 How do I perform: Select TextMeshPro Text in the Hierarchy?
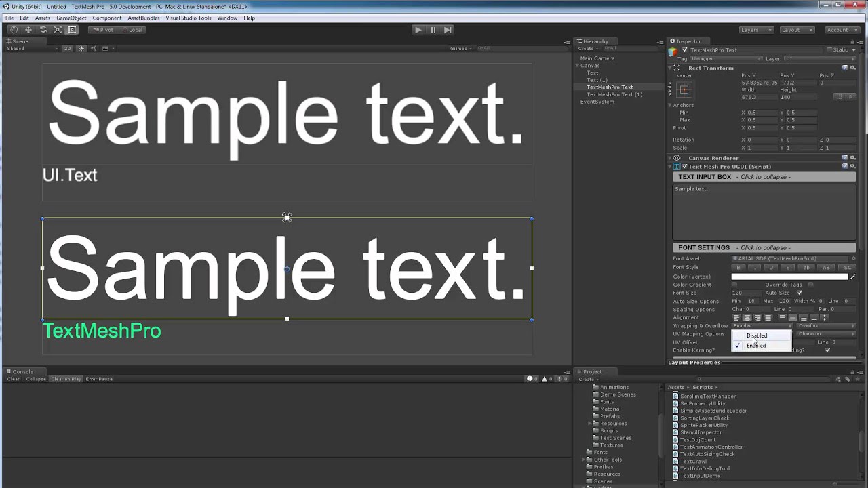pos(611,87)
